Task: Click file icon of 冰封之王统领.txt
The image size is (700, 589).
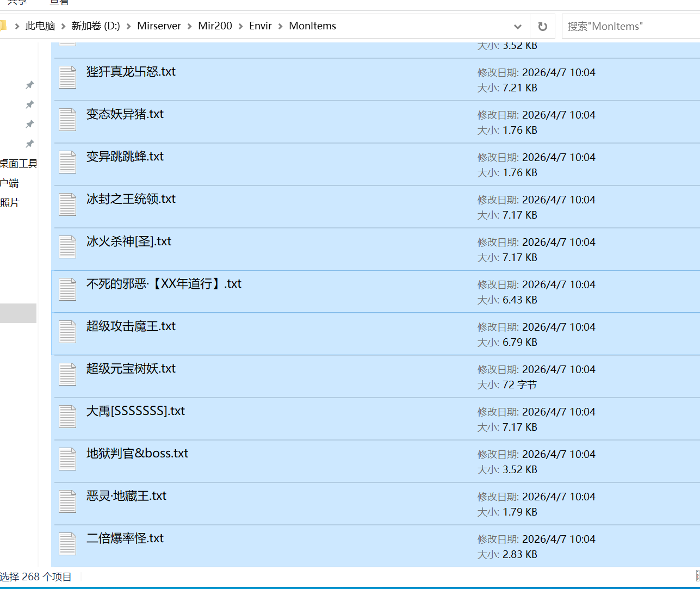Action: point(67,204)
